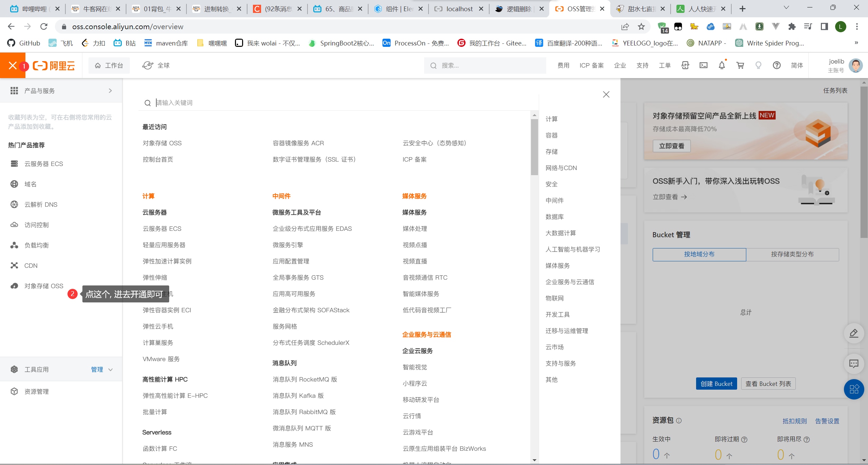Screen dimensions: 868x465
Task: Open recent item 云安全中心（态势感知）
Action: [x=436, y=143]
